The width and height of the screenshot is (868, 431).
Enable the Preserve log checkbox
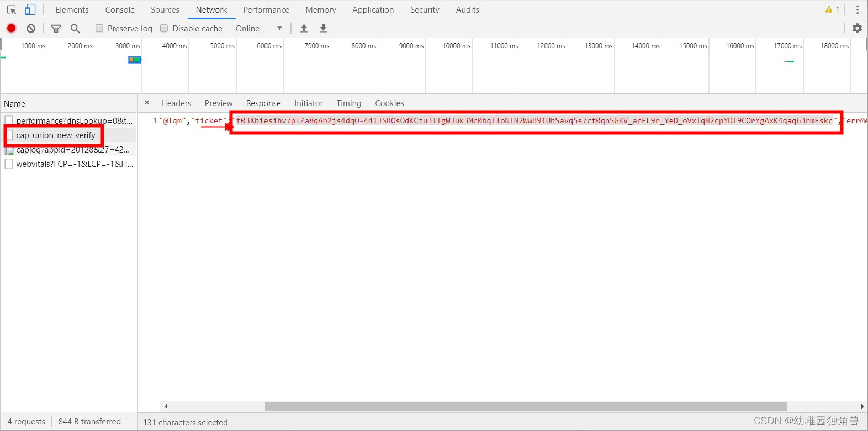(99, 28)
